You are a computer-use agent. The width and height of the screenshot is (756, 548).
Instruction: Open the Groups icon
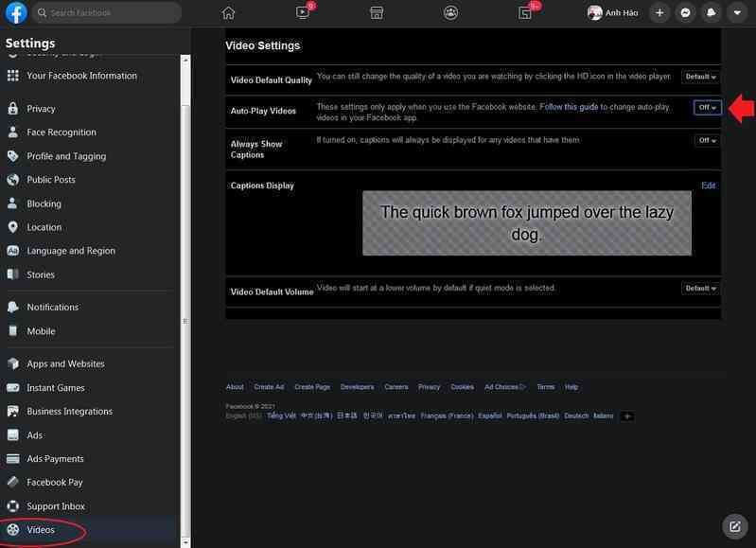tap(450, 13)
